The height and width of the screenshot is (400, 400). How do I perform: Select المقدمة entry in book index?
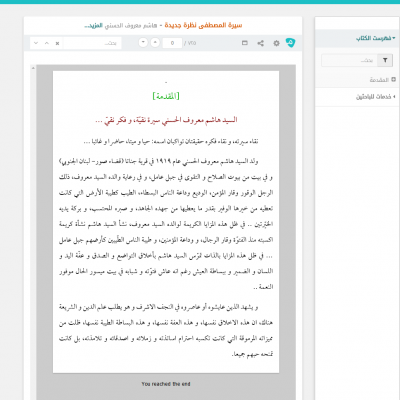point(379,80)
